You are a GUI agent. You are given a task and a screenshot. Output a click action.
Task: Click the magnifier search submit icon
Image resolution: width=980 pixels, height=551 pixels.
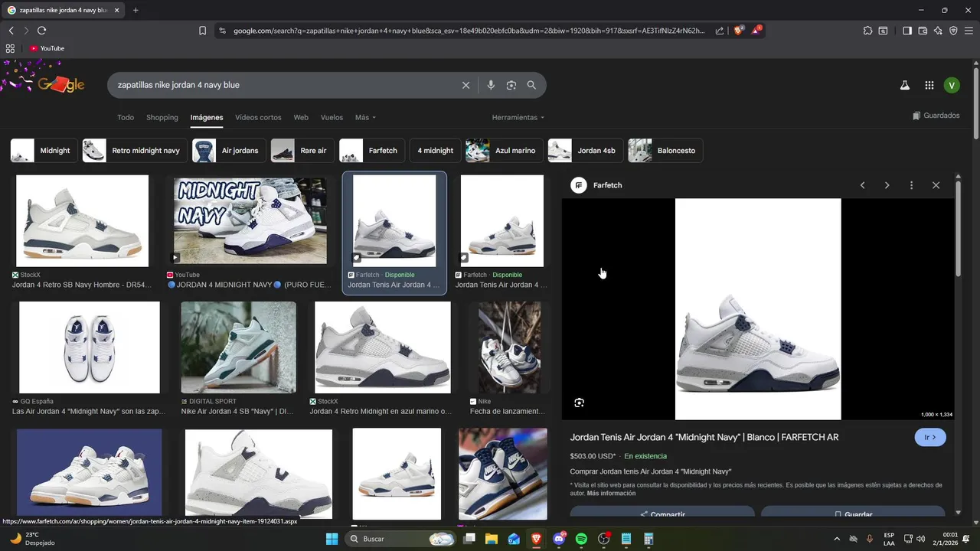(531, 85)
